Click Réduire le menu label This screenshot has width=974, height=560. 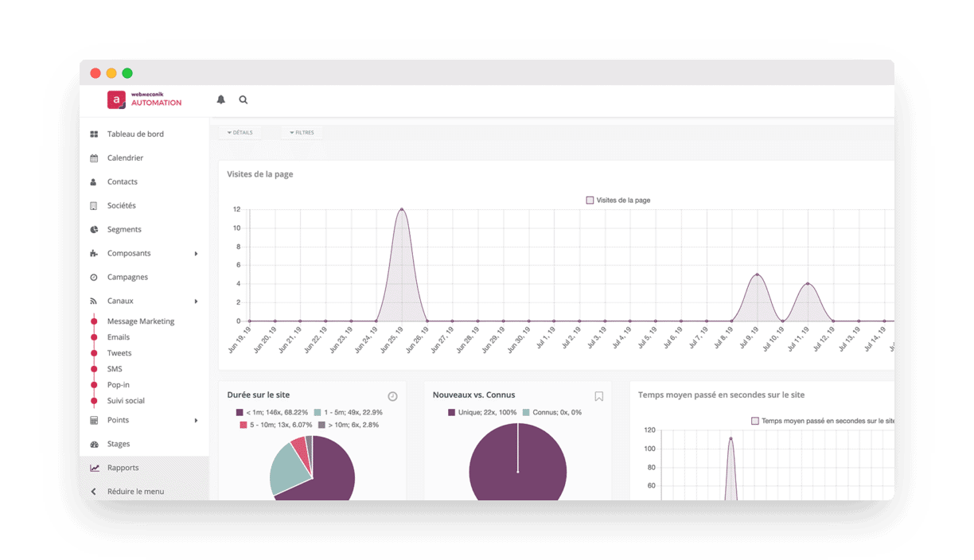click(x=135, y=492)
